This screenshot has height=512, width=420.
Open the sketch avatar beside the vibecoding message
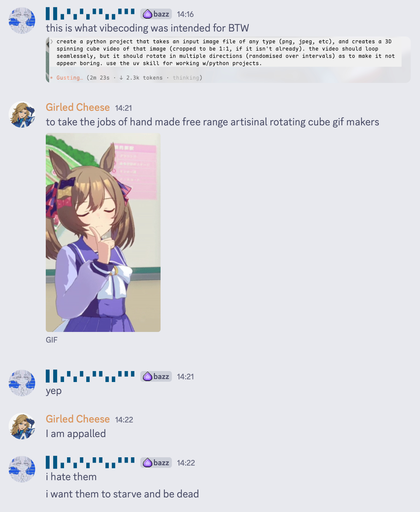tap(22, 21)
